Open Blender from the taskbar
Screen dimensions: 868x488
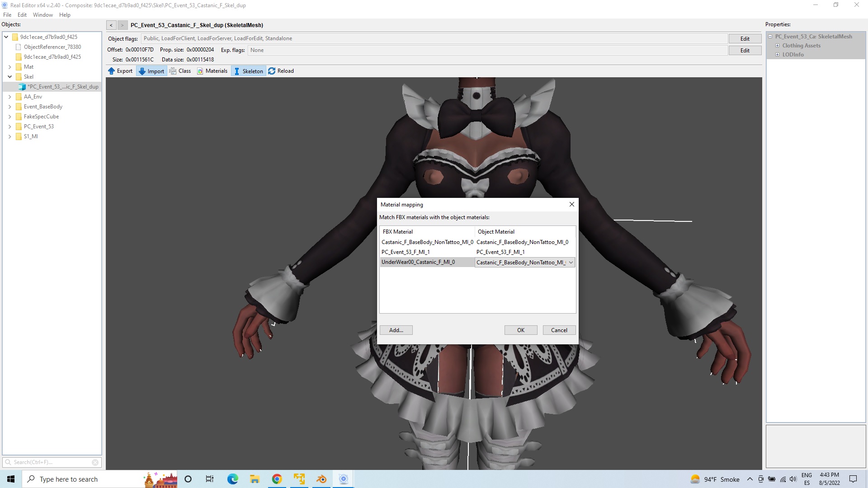[x=321, y=479]
